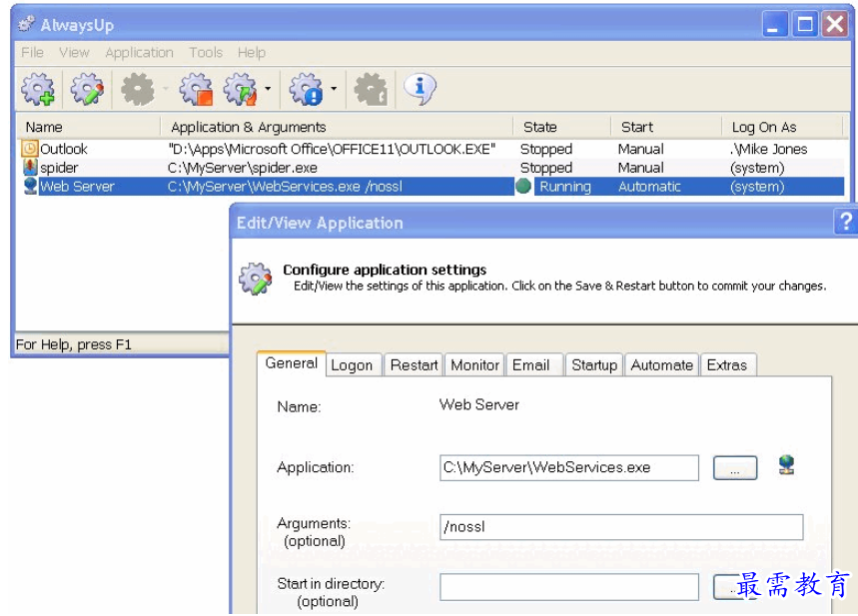Select the Outlook row in list
The width and height of the screenshot is (858, 616).
pyautogui.click(x=432, y=149)
